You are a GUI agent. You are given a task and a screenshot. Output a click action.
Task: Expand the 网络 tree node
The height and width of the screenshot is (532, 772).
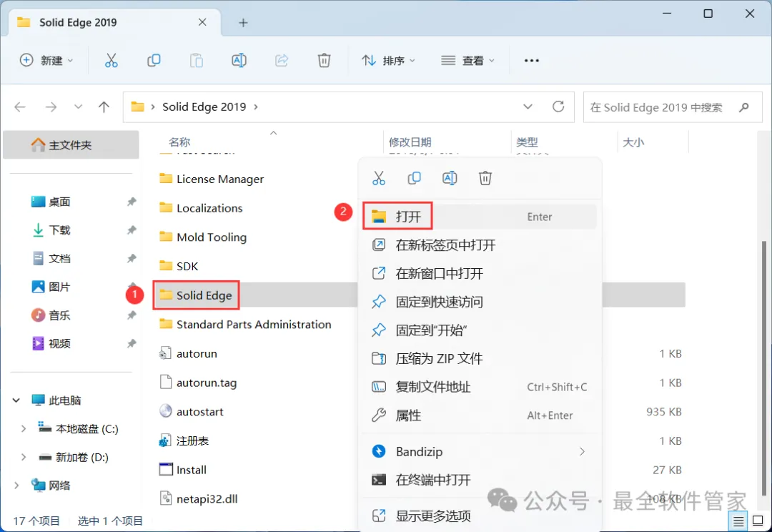pos(16,486)
